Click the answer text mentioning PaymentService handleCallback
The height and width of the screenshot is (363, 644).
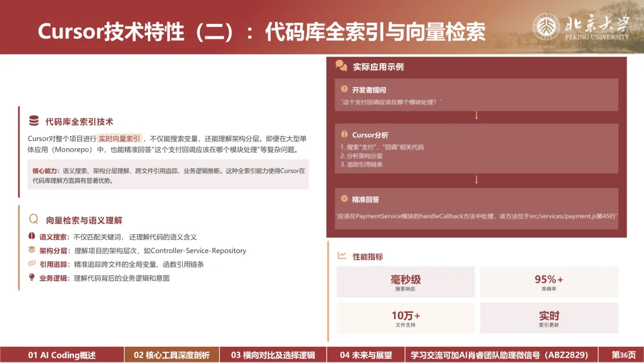(476, 216)
